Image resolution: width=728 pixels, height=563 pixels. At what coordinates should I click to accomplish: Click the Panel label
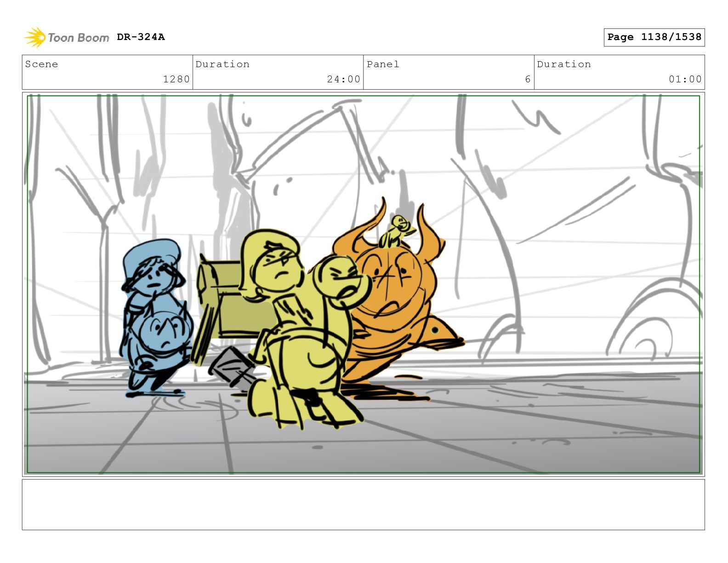[x=383, y=64]
